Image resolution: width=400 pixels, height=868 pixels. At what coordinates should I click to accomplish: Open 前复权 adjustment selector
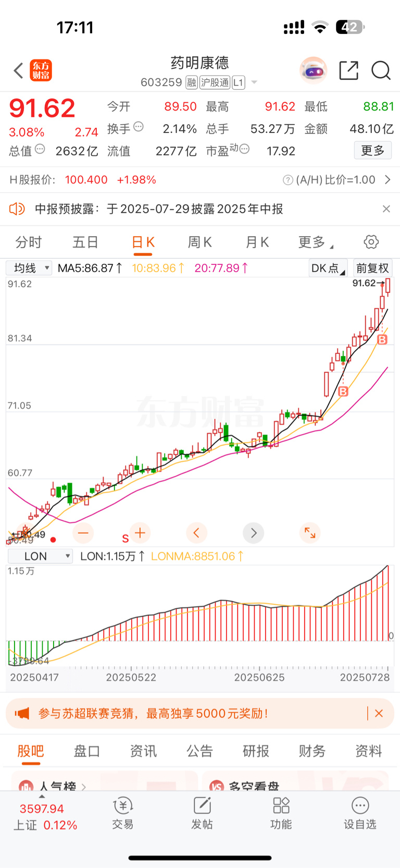point(372,268)
